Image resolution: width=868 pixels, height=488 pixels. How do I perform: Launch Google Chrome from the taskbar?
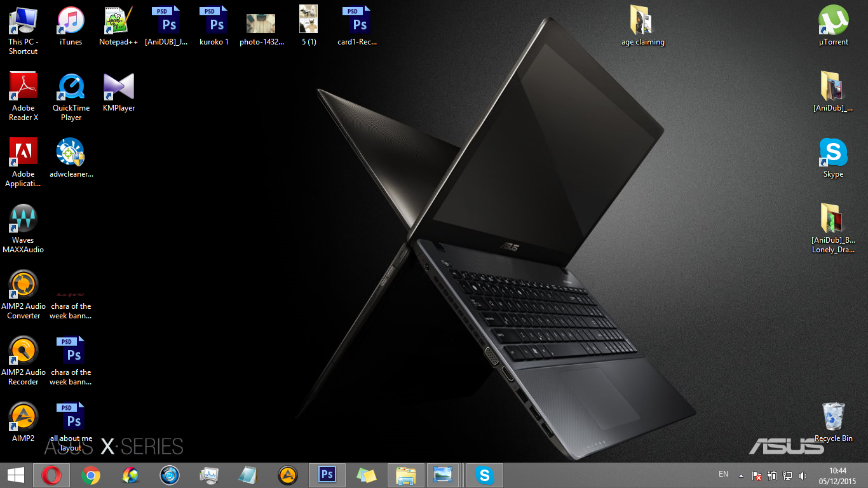91,475
